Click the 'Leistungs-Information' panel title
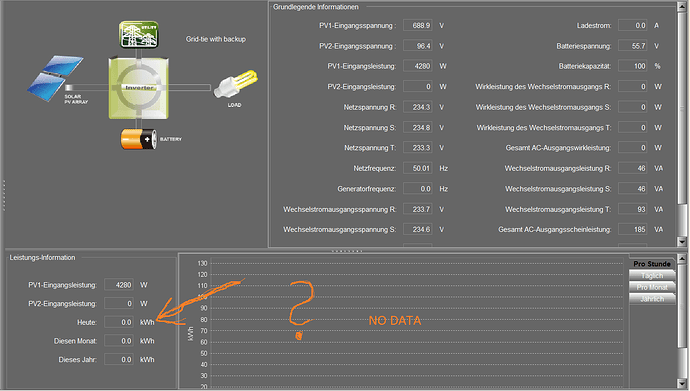The width and height of the screenshot is (690, 391). pos(42,258)
